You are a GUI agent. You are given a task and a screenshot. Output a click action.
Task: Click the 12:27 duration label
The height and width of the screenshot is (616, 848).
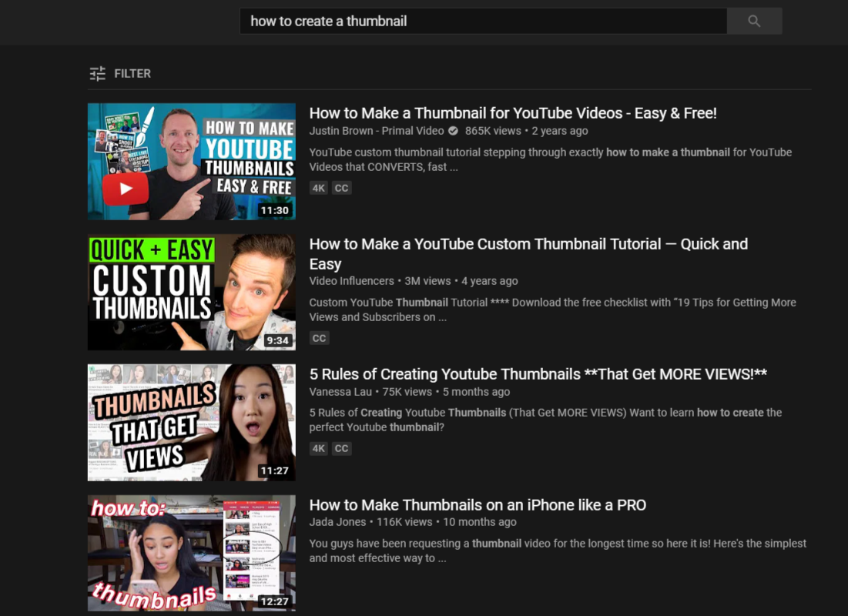tap(275, 601)
